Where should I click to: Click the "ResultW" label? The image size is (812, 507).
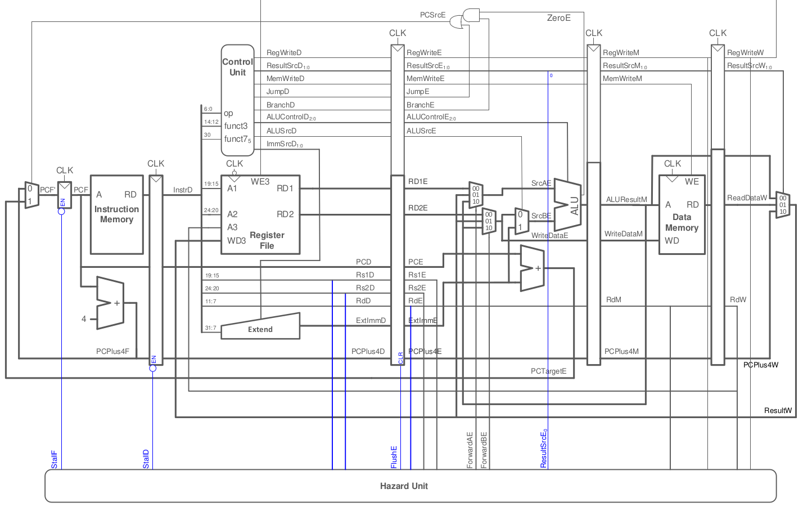coord(778,410)
